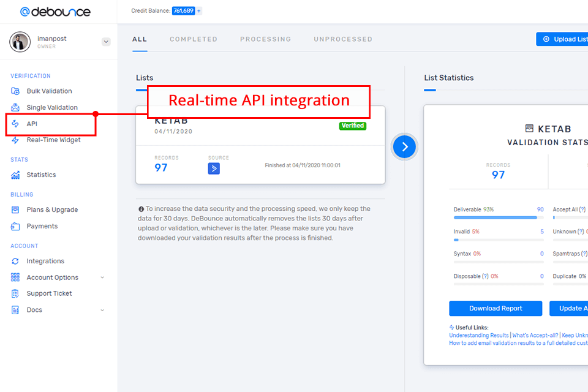Open Real-Time Widget page
The height and width of the screenshot is (392, 588).
pos(54,140)
